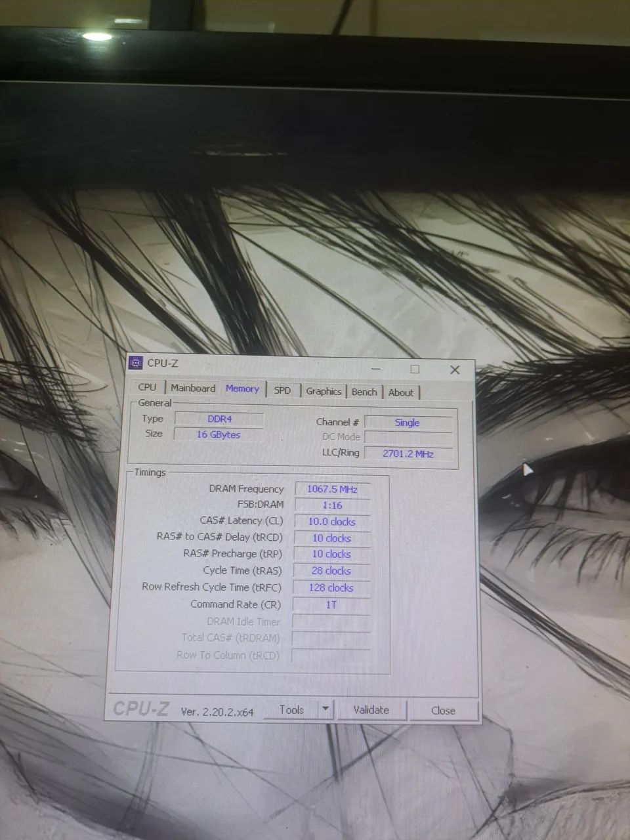Open the Graphics tab
Screen dimensions: 630x840
pos(324,391)
